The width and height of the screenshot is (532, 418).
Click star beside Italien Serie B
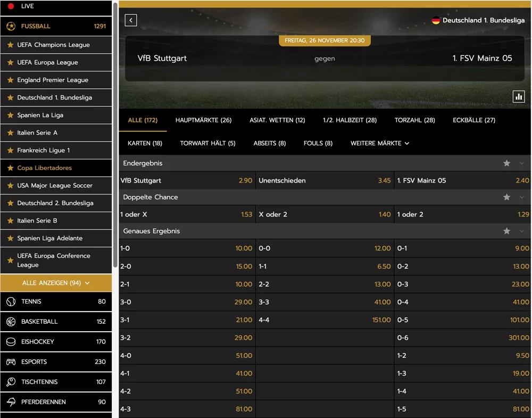[x=11, y=221]
